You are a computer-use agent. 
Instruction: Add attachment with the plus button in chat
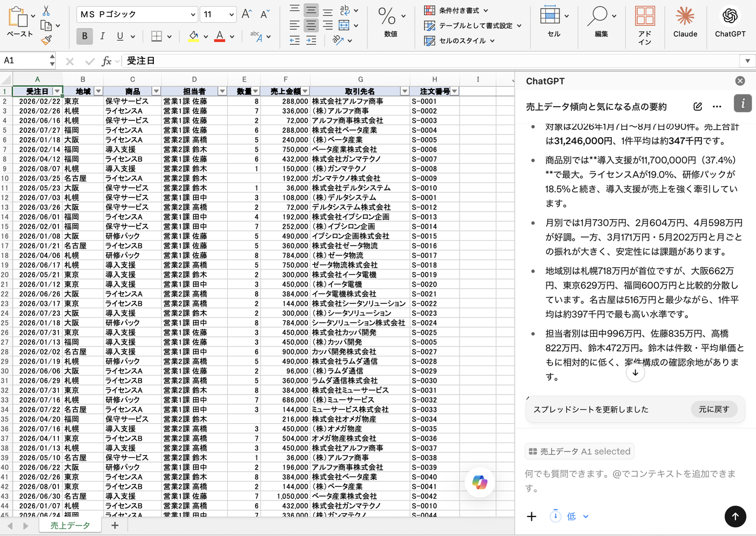click(532, 517)
